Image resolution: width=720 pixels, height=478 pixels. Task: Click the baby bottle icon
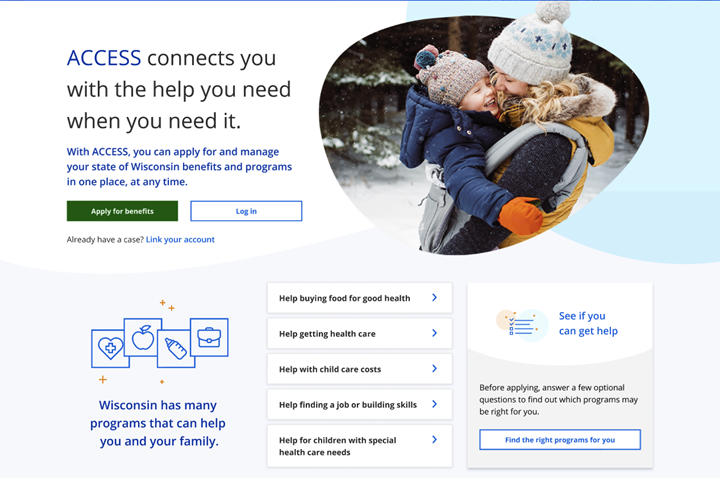pyautogui.click(x=175, y=349)
